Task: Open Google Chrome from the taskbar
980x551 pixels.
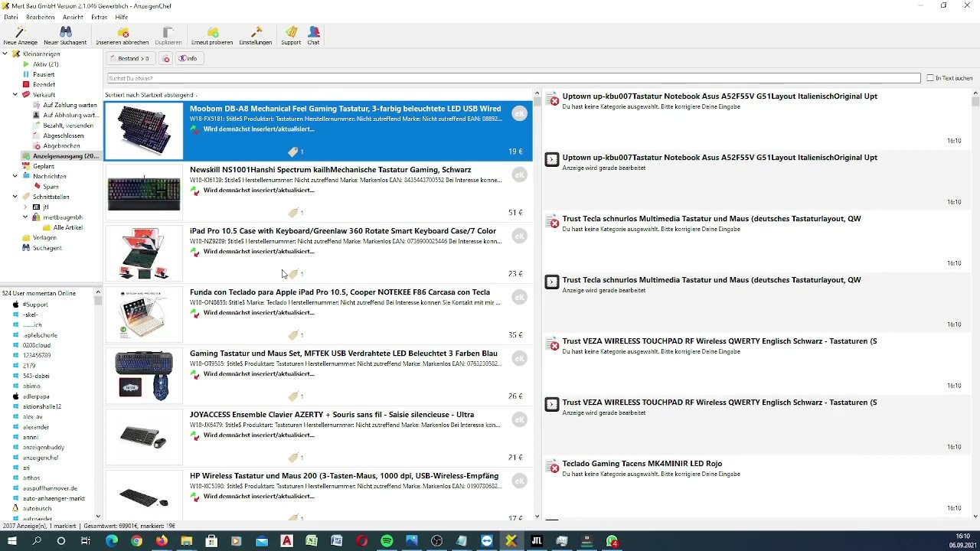Action: pyautogui.click(x=136, y=541)
